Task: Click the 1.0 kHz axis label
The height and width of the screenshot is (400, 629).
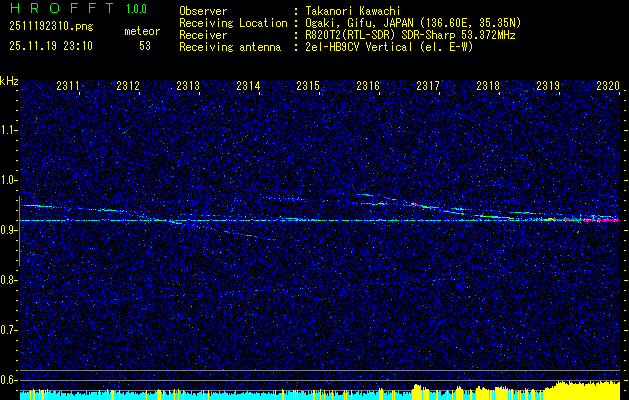Action: tap(8, 181)
